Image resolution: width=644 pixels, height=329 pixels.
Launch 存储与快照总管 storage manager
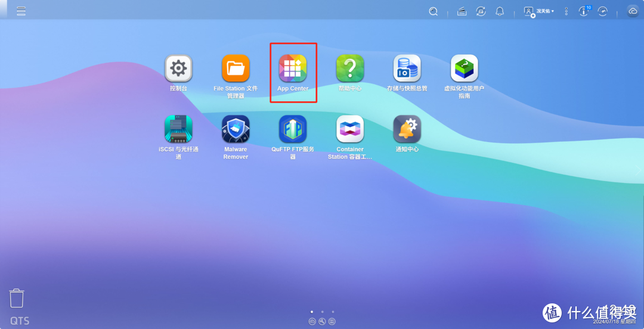pos(407,68)
